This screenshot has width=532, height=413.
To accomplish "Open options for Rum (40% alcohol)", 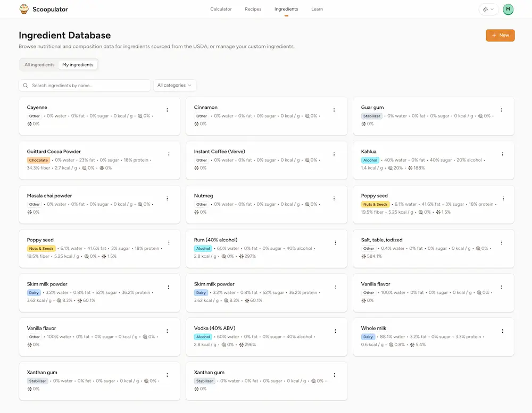I will [335, 242].
